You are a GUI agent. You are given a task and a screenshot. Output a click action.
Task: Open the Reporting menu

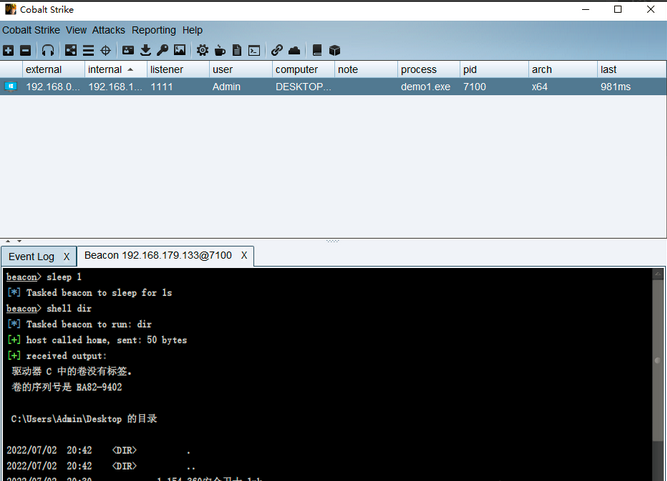coord(154,31)
